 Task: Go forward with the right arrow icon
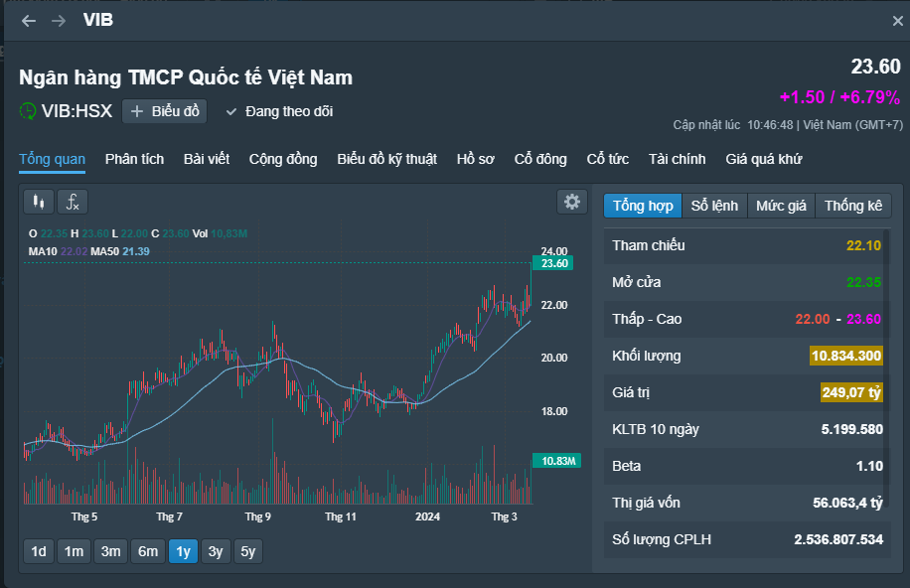(58, 21)
